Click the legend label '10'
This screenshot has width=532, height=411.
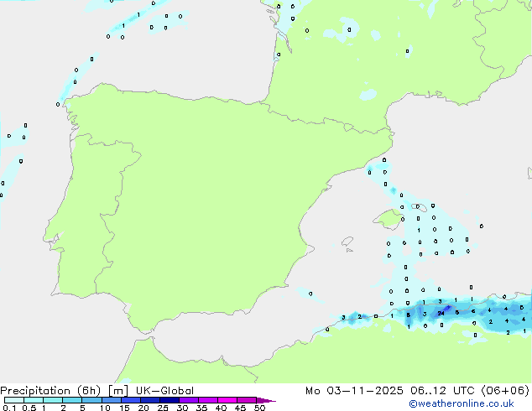pos(105,408)
